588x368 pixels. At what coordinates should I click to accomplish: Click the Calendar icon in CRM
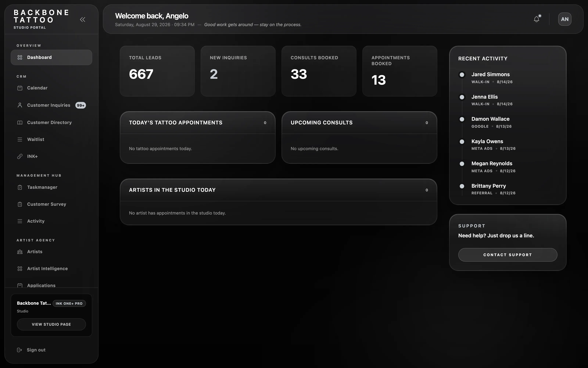[x=20, y=88]
